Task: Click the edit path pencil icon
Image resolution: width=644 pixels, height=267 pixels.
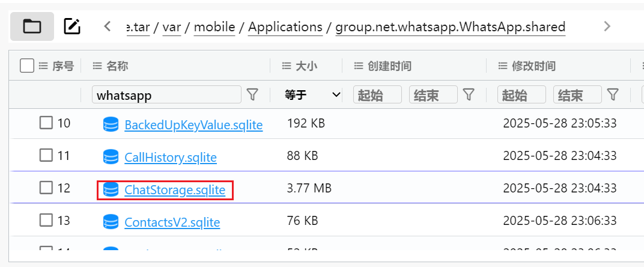Action: pos(72,26)
